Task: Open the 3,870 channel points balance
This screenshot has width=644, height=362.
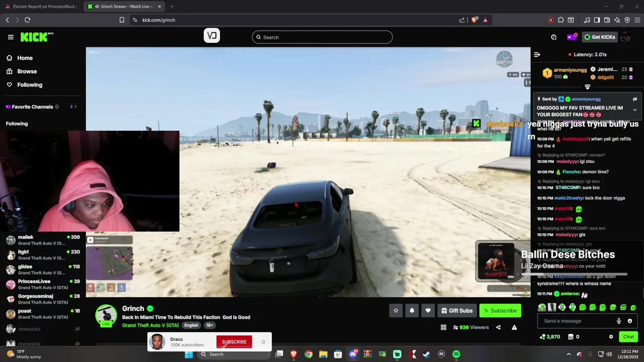Action: click(549, 337)
